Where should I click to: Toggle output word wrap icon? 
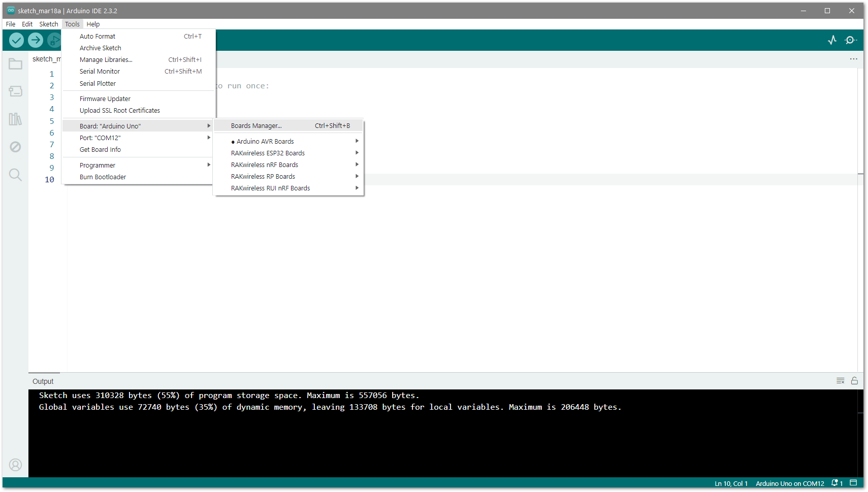coord(840,381)
